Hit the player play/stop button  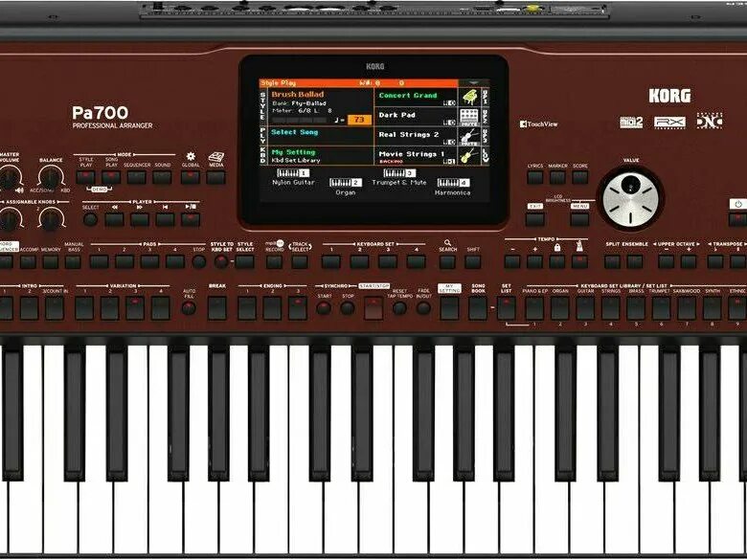click(190, 219)
